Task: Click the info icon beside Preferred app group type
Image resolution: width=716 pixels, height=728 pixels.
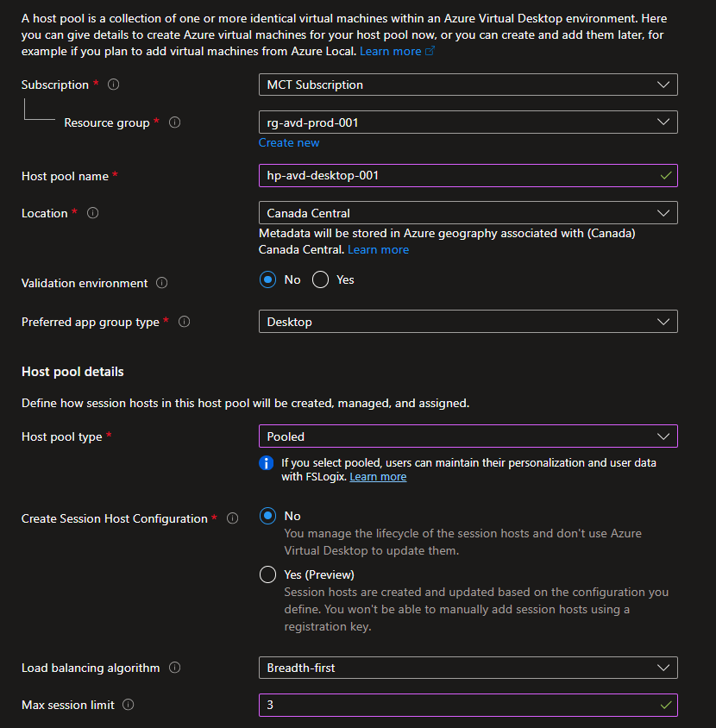Action: (x=184, y=322)
